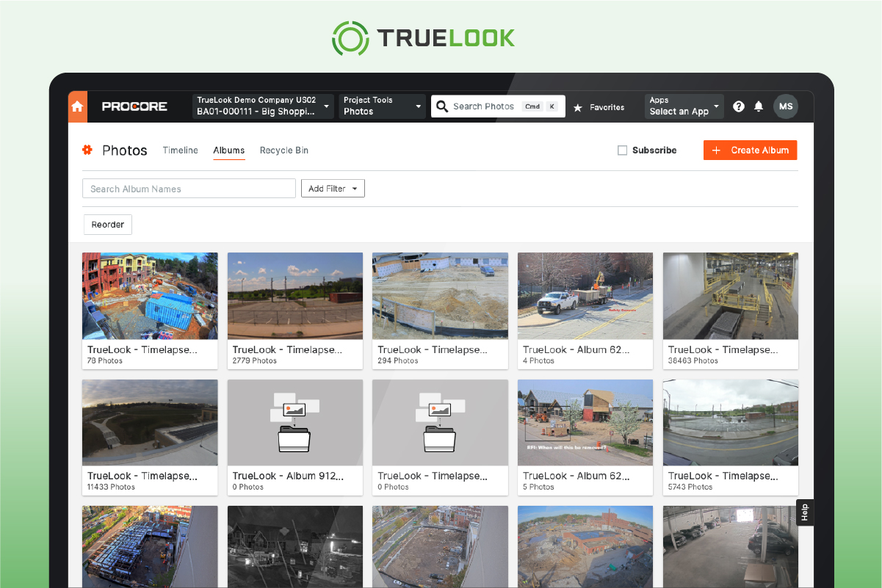The image size is (882, 588).
Task: Expand the Help side tab
Action: pos(804,512)
